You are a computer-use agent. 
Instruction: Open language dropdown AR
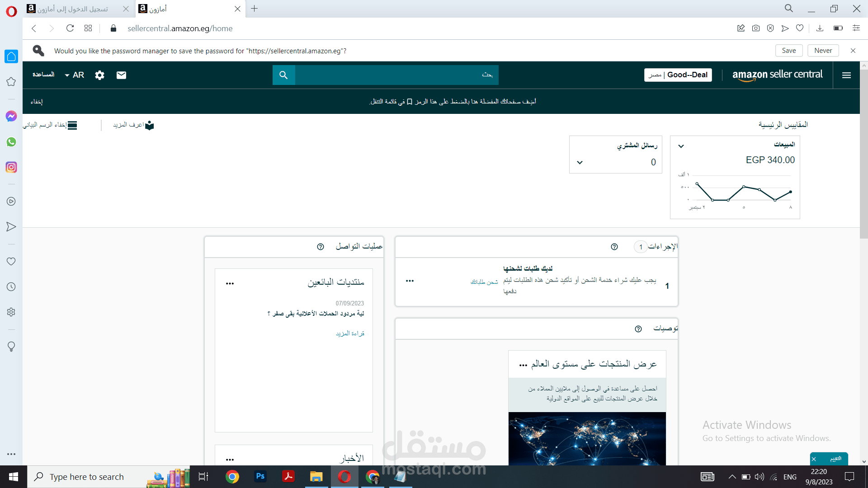(74, 75)
